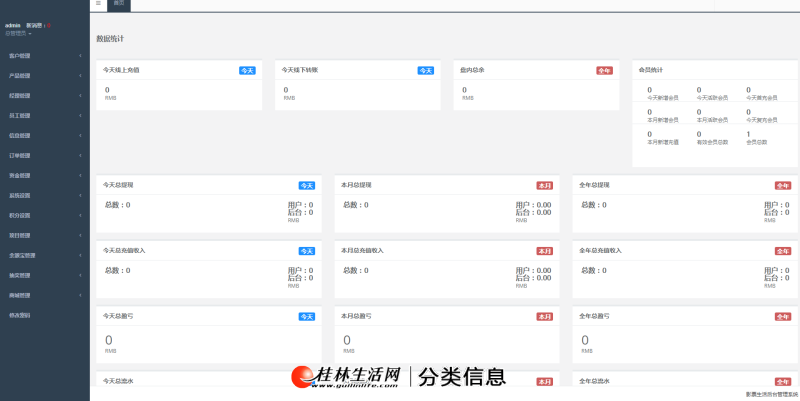Expand the 客户管理 menu chevron

(80, 56)
